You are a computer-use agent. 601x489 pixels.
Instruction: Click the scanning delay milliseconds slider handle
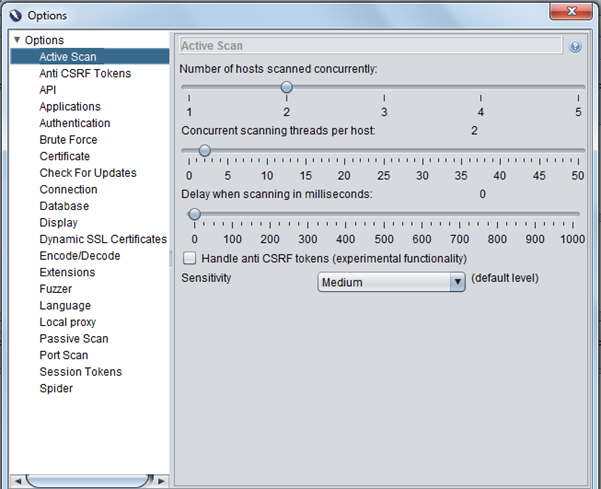tap(194, 214)
